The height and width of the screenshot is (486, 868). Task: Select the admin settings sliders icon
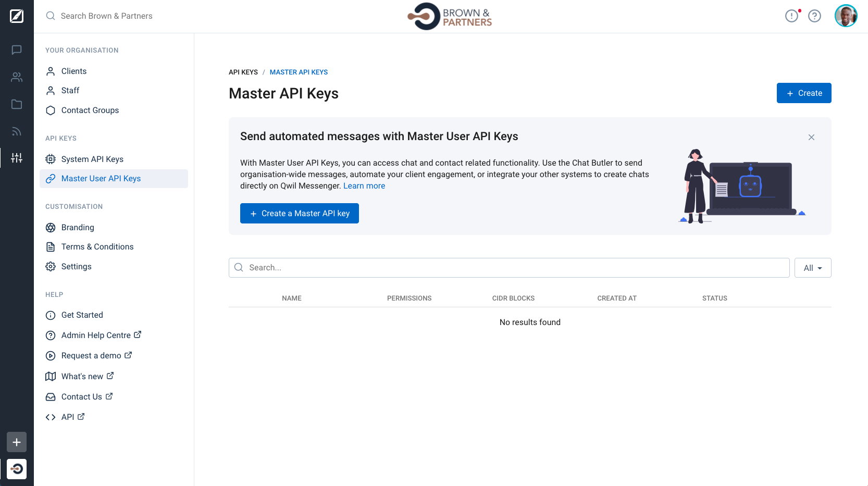click(x=16, y=158)
